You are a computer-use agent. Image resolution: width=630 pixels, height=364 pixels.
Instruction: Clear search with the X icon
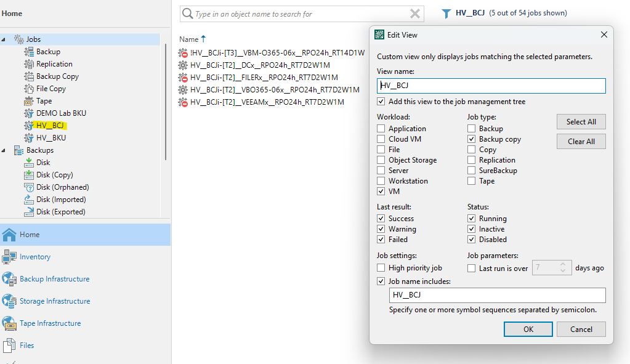pos(415,14)
